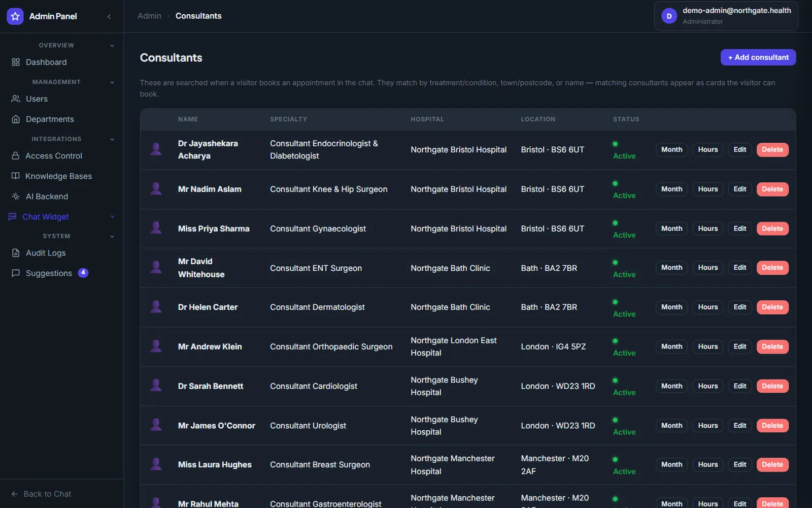Edit Mr David Whitehouse's record
The image size is (812, 508).
click(740, 268)
